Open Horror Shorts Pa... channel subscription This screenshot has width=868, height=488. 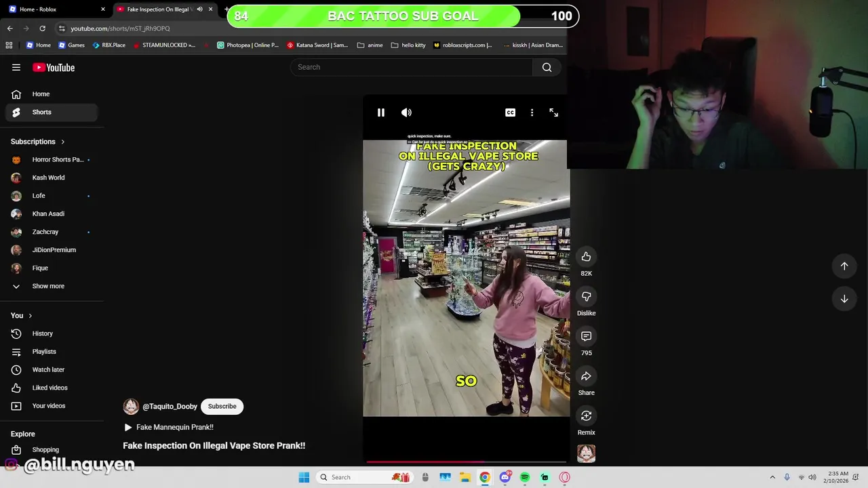[52, 159]
